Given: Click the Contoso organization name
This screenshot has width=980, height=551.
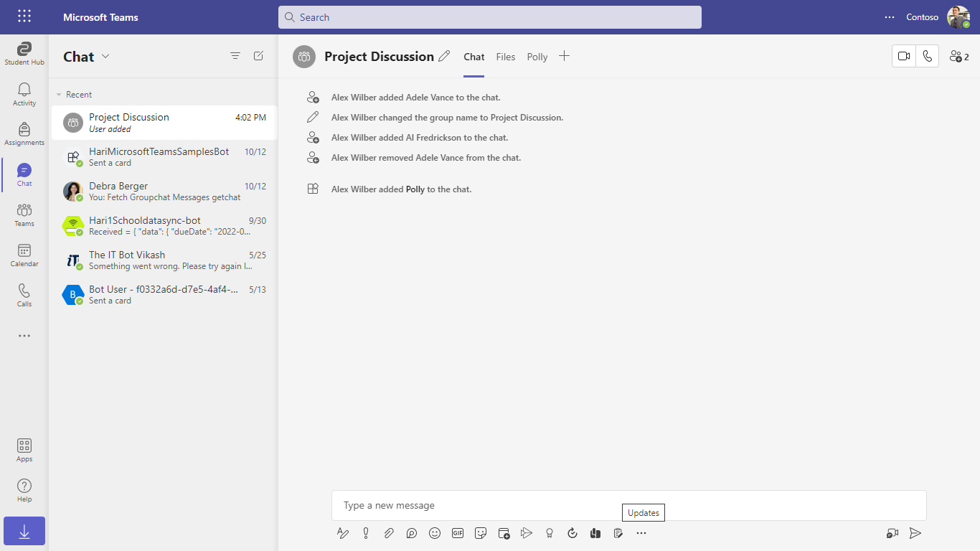Looking at the screenshot, I should pyautogui.click(x=923, y=17).
